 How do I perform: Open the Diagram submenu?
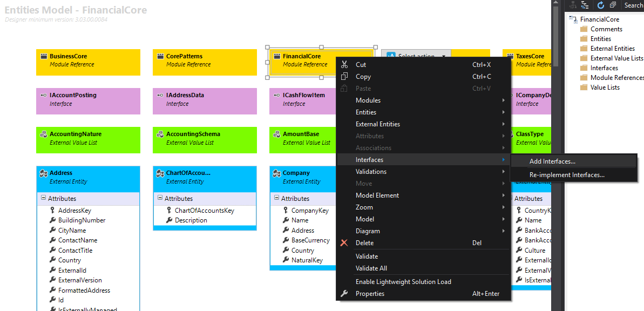(423, 231)
